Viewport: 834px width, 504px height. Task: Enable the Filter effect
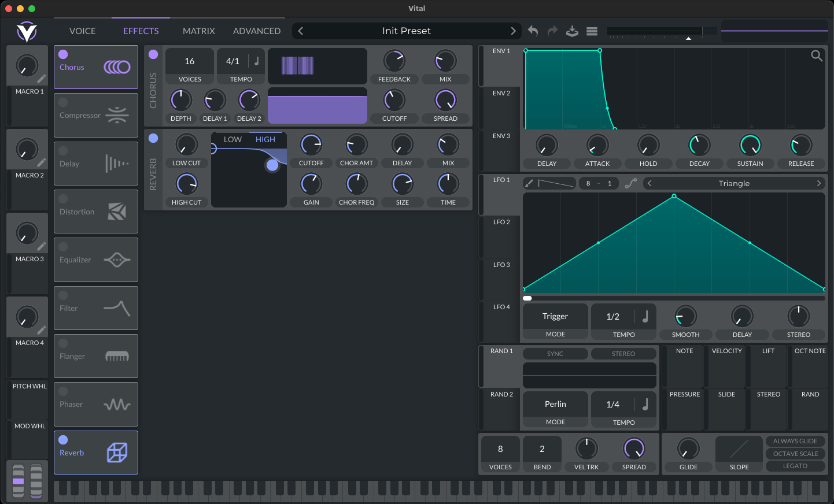tap(63, 295)
